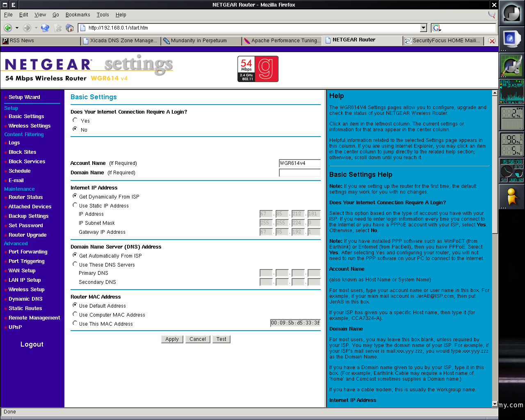Choose Use Default Address for MAC
This screenshot has height=420, width=525.
click(x=75, y=305)
